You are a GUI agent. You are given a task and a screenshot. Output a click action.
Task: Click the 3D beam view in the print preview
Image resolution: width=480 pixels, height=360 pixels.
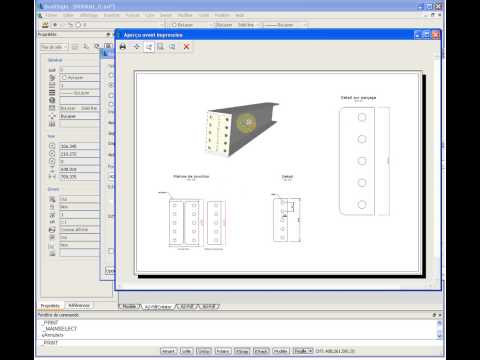[x=242, y=129]
